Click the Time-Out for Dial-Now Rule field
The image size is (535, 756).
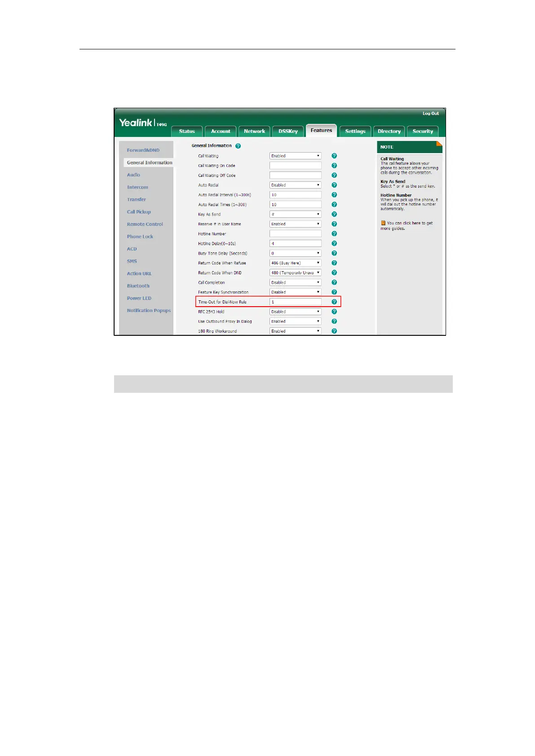[296, 302]
